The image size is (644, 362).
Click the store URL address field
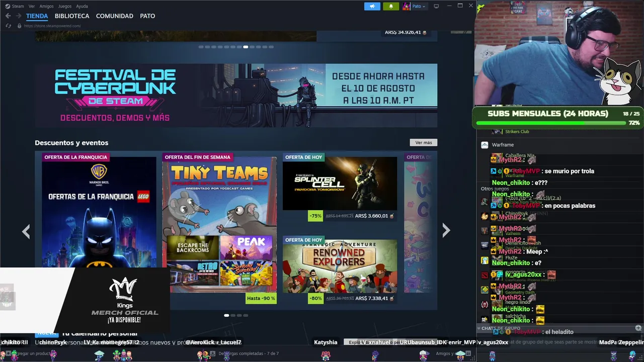(x=52, y=26)
